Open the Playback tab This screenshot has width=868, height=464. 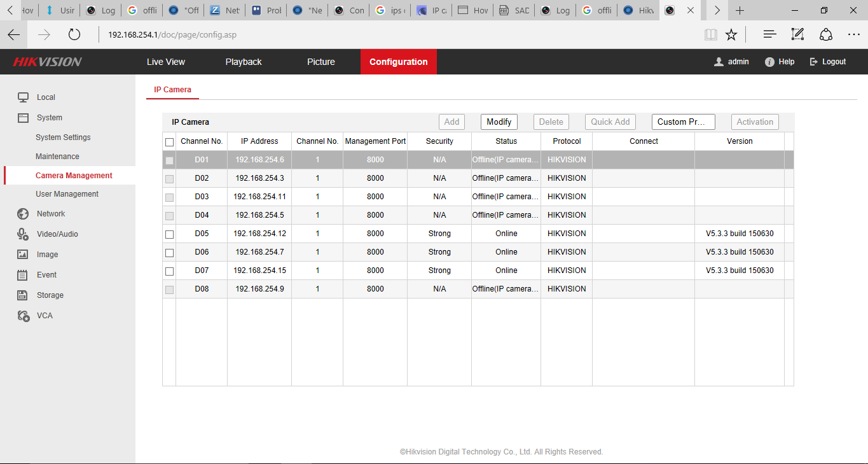coord(244,62)
